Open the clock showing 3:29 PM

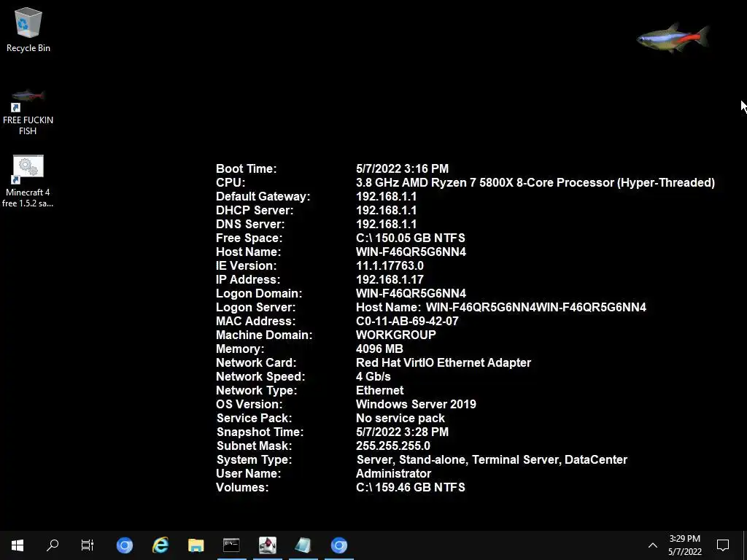coord(684,545)
